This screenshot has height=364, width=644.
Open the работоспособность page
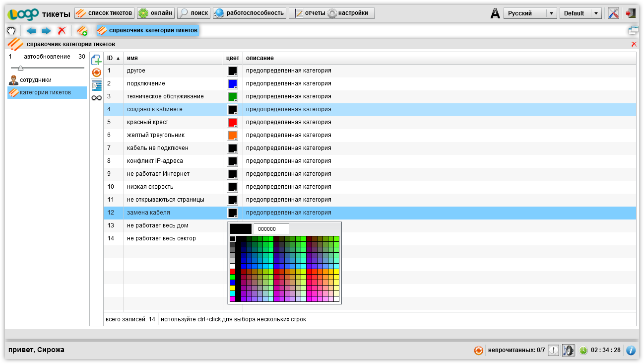pyautogui.click(x=250, y=13)
